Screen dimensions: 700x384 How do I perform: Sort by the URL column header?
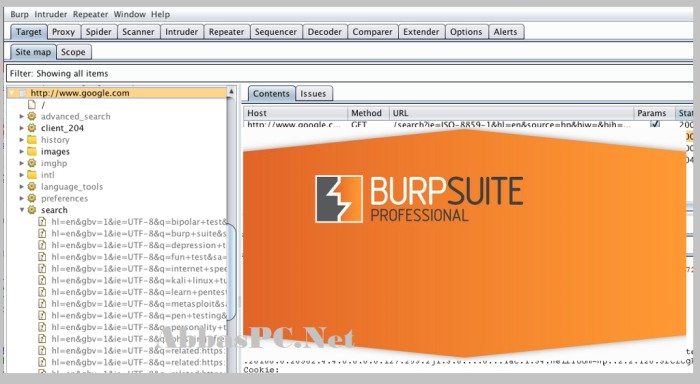coord(511,113)
